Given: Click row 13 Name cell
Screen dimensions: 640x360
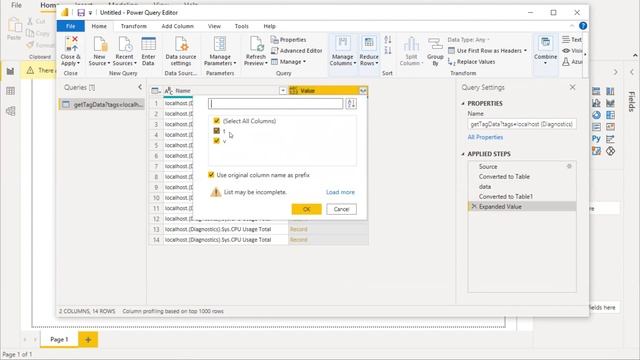Looking at the screenshot, I should tap(226, 229).
